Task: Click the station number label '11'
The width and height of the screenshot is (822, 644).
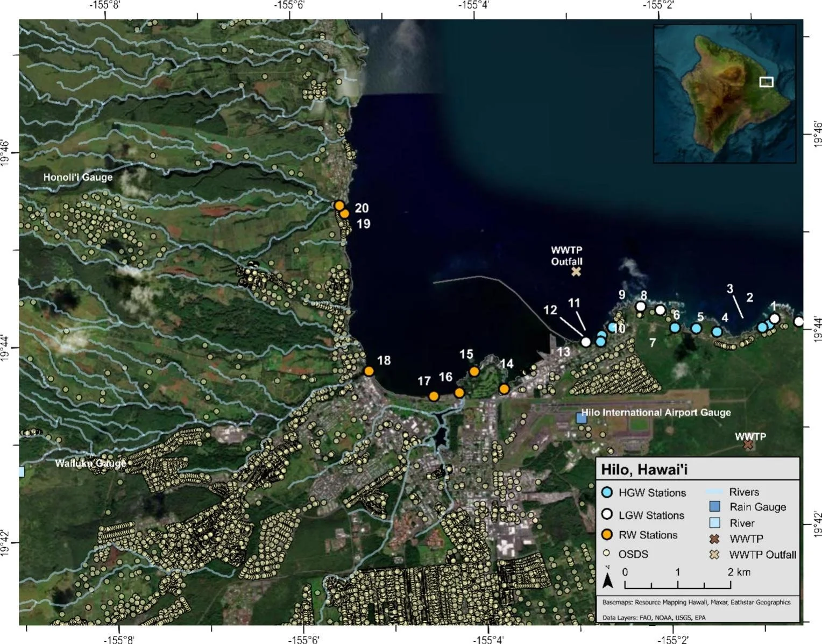Action: pos(574,303)
